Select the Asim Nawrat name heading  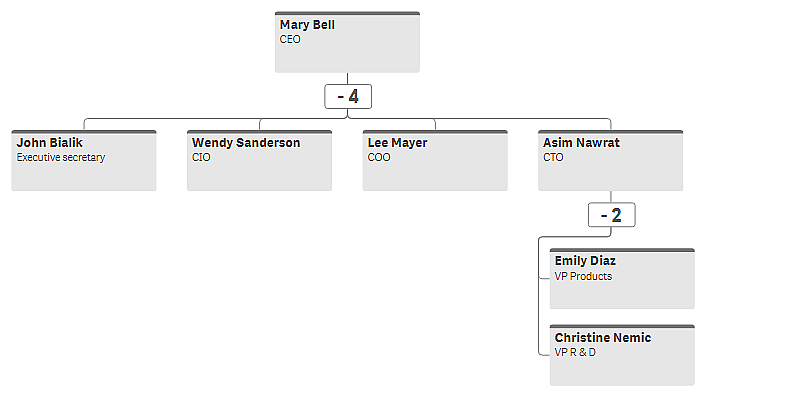coord(581,143)
